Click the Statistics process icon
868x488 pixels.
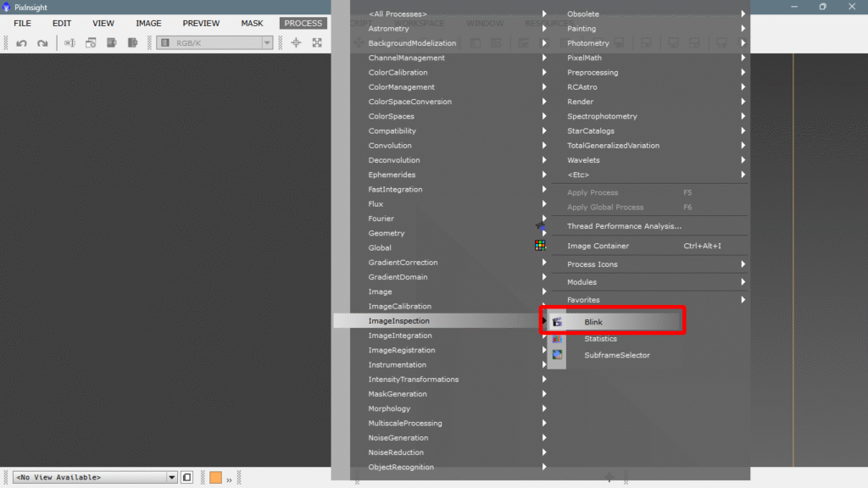pyautogui.click(x=557, y=339)
